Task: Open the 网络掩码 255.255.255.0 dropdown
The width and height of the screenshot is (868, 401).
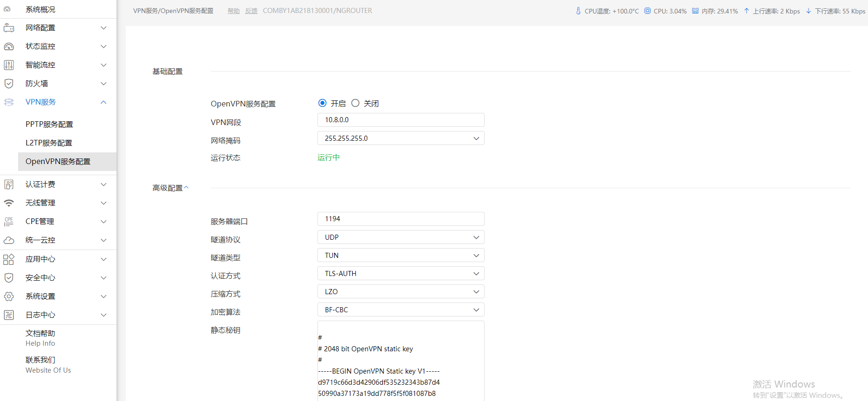Action: [401, 138]
